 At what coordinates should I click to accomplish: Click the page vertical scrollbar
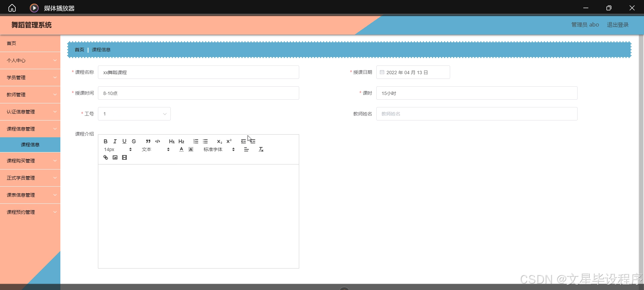click(641, 159)
